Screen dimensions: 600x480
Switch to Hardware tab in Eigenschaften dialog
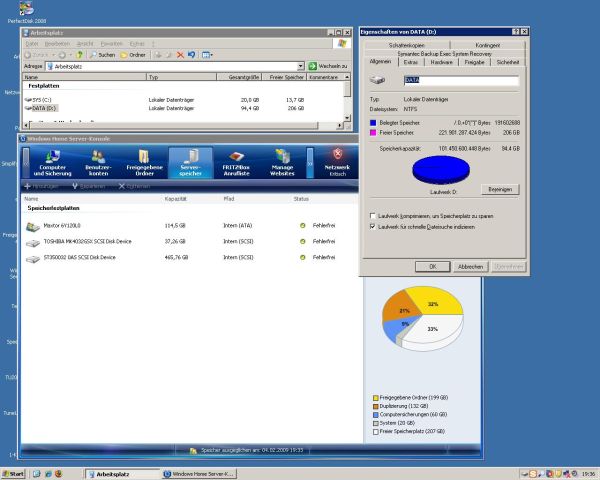click(x=441, y=62)
